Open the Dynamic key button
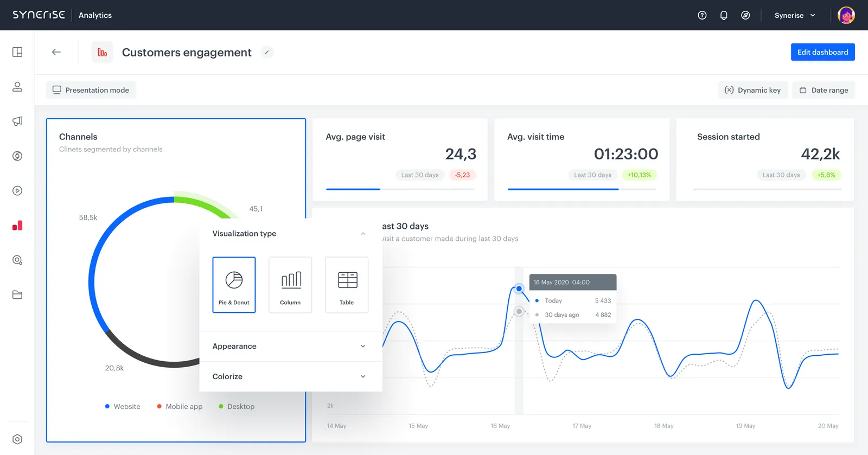 (753, 90)
